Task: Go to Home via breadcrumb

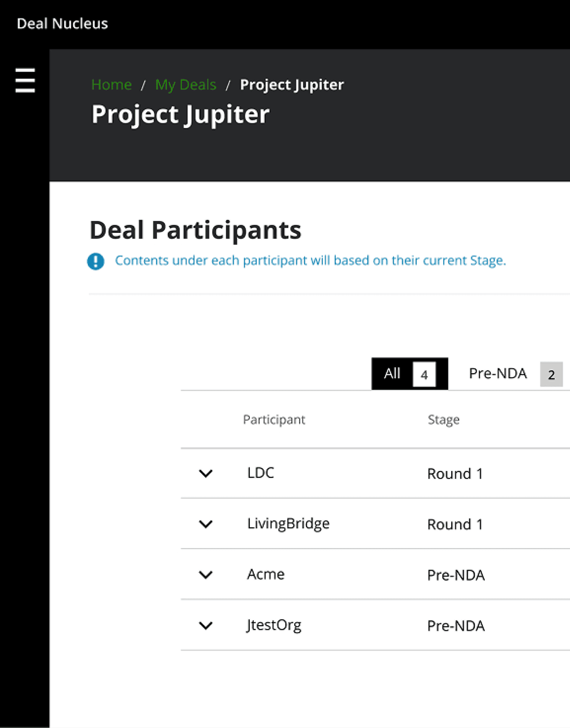Action: point(112,84)
